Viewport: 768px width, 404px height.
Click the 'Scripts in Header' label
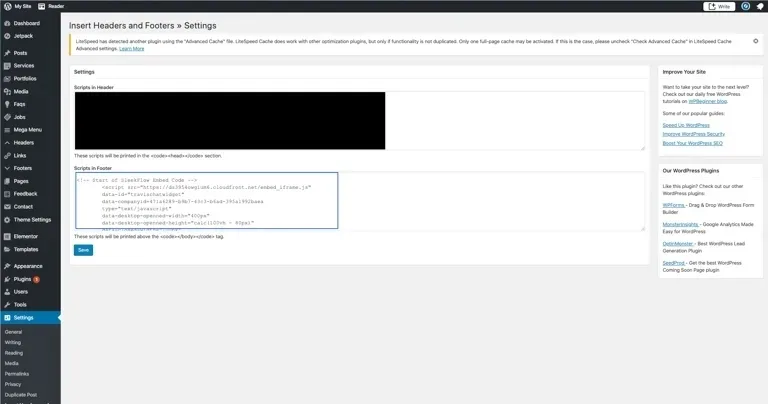click(94, 87)
